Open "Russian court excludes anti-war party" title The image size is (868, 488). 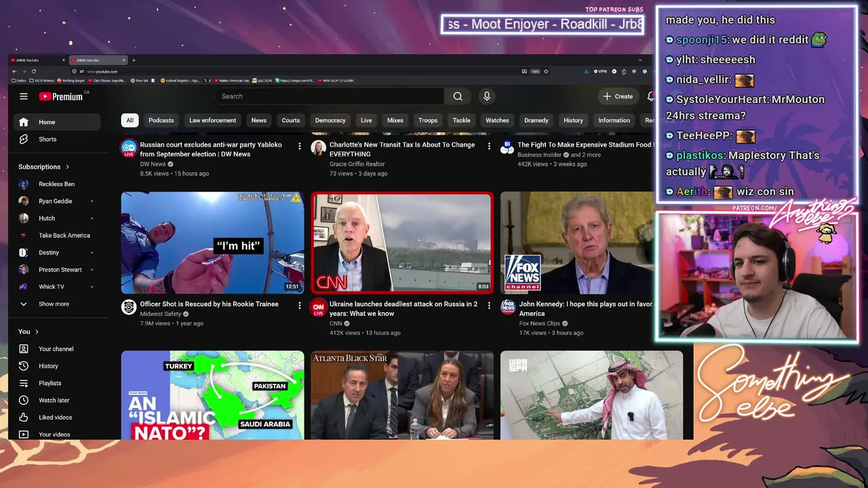tap(211, 149)
